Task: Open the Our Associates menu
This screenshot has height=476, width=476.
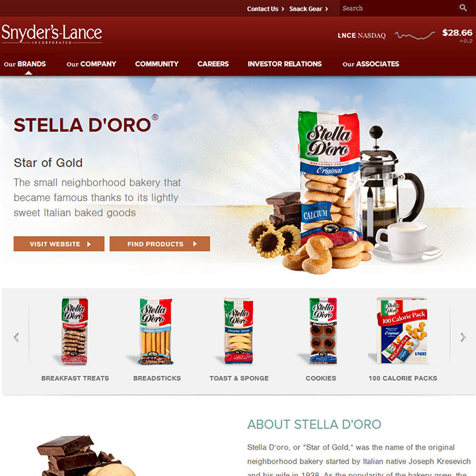Action: pyautogui.click(x=371, y=64)
